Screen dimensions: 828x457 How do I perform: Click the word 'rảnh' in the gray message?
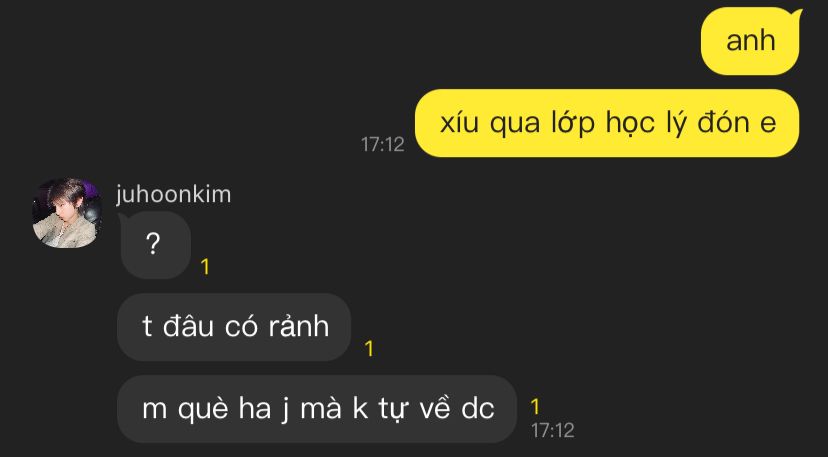click(299, 325)
